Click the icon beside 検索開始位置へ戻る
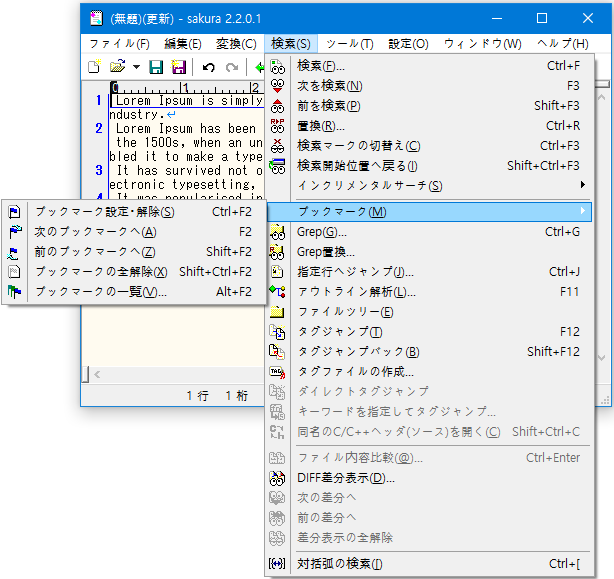The image size is (614, 579). click(278, 166)
